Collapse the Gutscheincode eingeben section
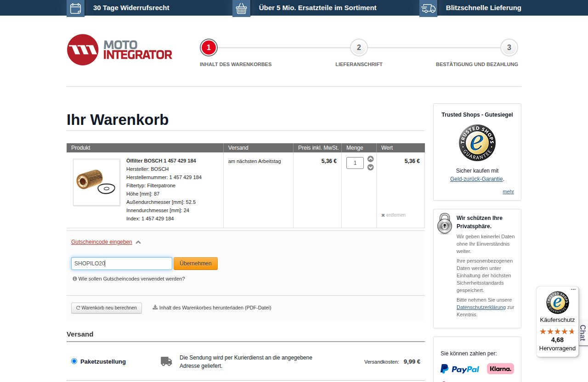588x382 pixels. (x=102, y=242)
